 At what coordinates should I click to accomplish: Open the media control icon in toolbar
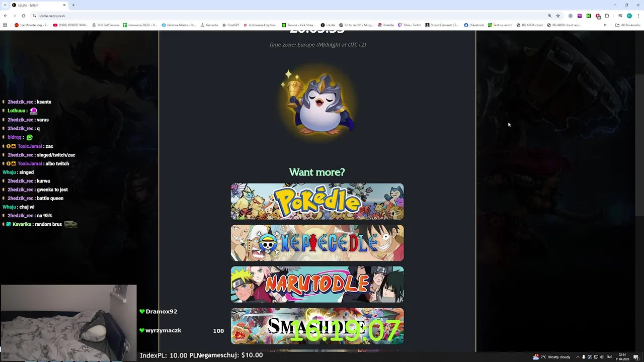pyautogui.click(x=620, y=16)
